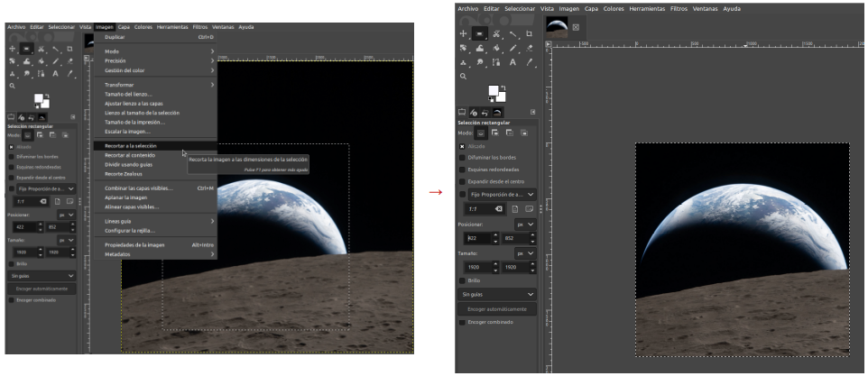Choose 'Escalar la imagen…' from the Imagen menu
868x376 pixels.
point(125,132)
